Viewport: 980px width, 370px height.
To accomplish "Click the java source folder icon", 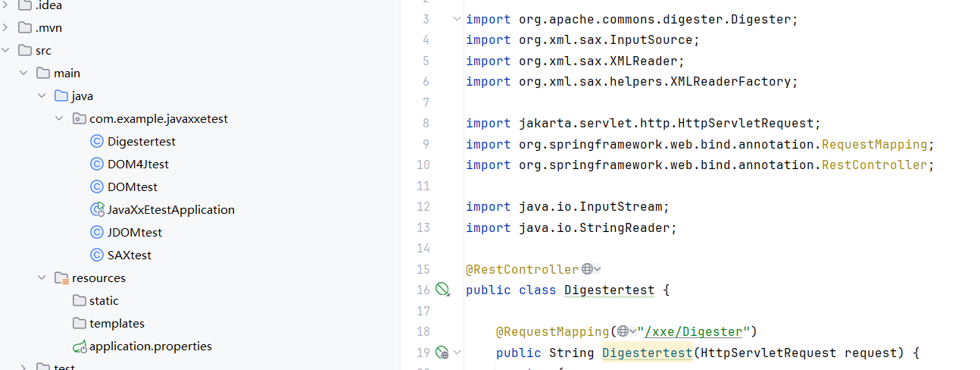I will tap(61, 96).
